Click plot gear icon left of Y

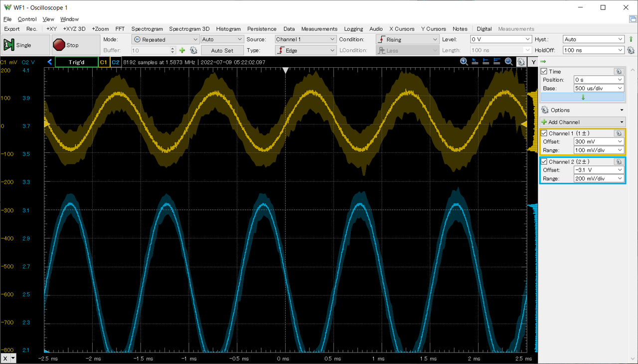point(520,62)
